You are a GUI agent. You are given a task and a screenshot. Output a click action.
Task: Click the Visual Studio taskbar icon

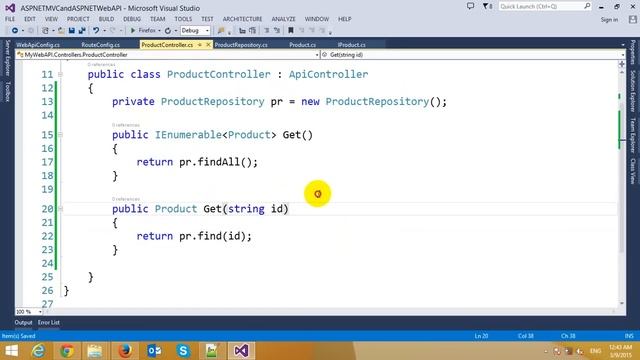(x=241, y=351)
